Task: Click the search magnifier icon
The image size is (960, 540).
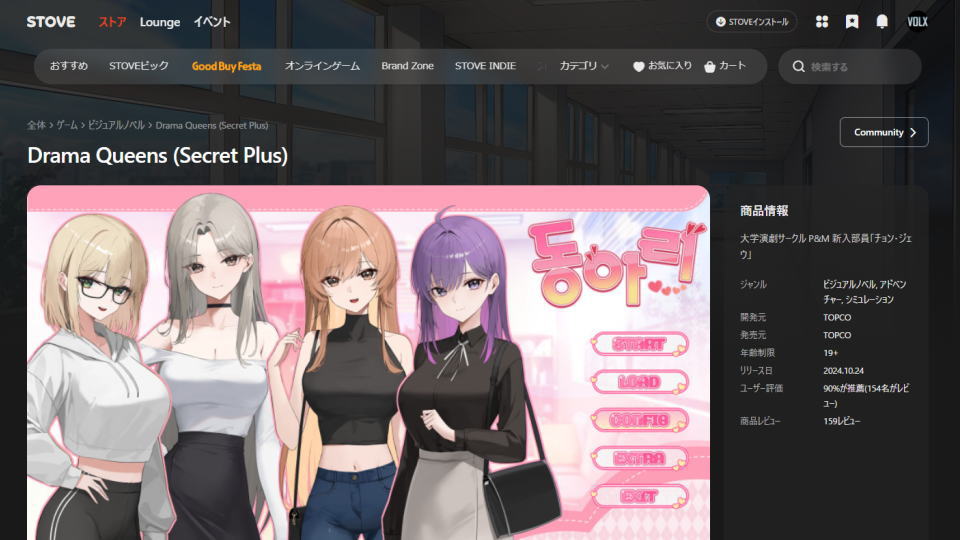Action: tap(798, 67)
